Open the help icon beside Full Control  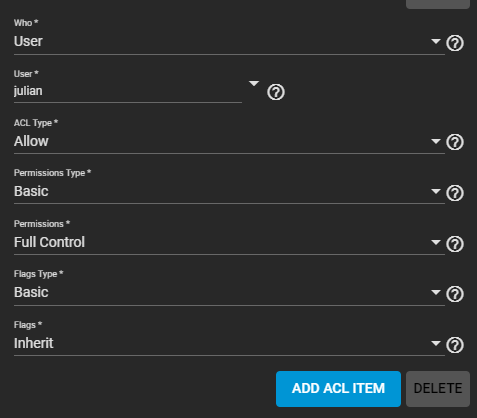coord(455,244)
